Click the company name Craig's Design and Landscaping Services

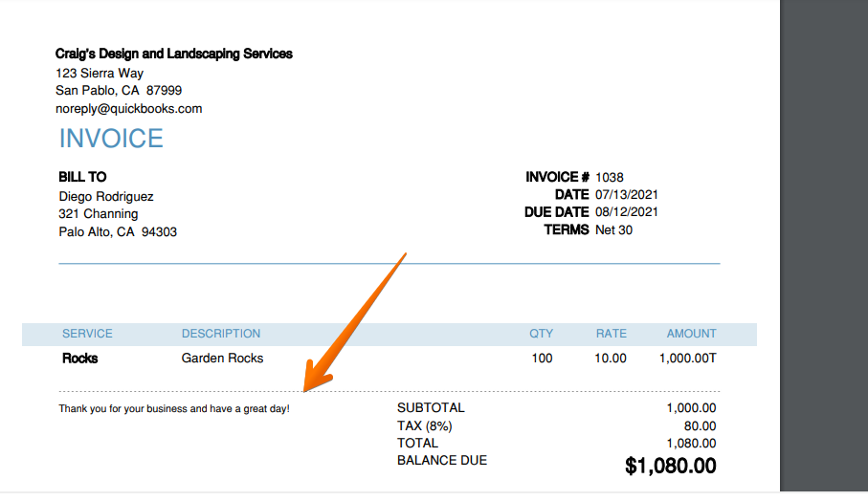tap(174, 54)
